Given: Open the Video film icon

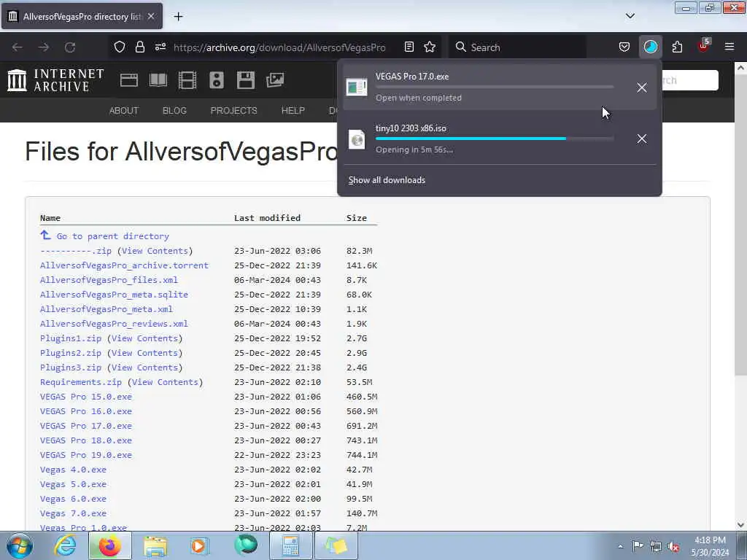Looking at the screenshot, I should 187,80.
